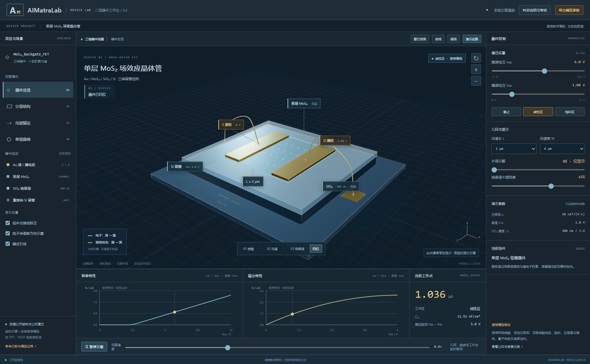Click the arrow icon beside 沟道输运
The height and width of the screenshot is (364, 590).
tap(9, 123)
